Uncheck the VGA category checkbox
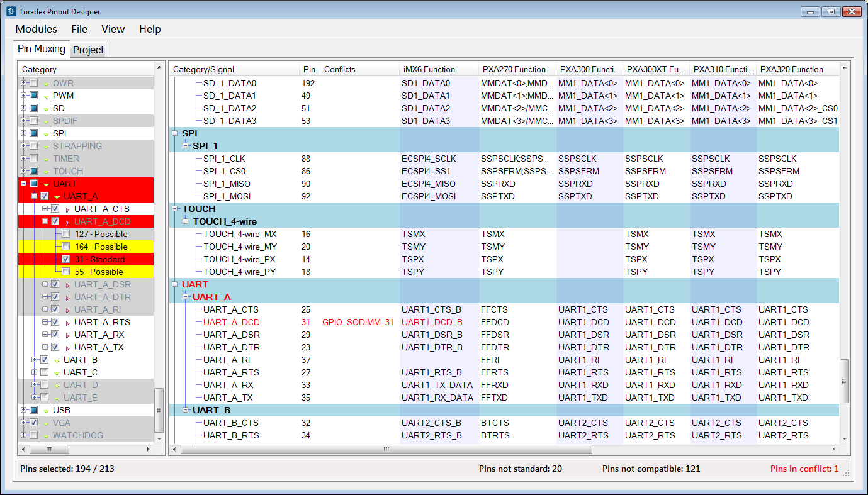This screenshot has width=868, height=495. coord(34,423)
